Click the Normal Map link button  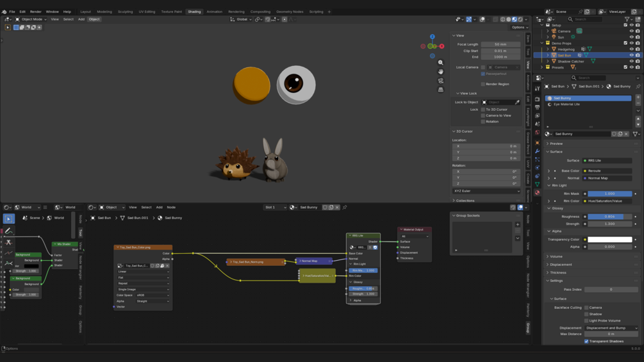point(607,178)
